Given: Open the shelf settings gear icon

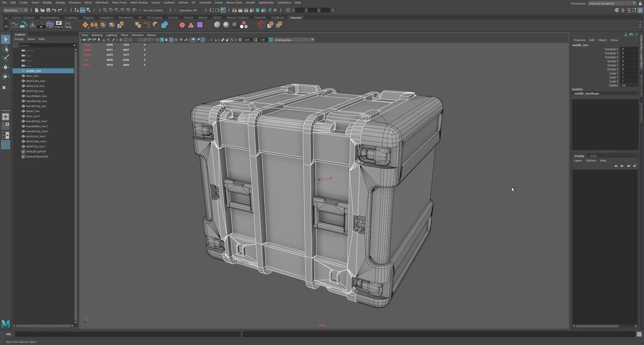Looking at the screenshot, I should 6,26.
